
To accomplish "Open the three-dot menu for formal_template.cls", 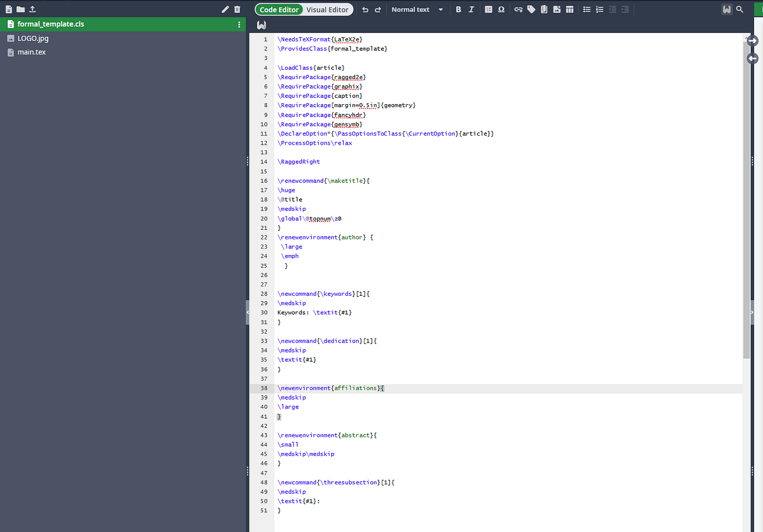I will 239,25.
